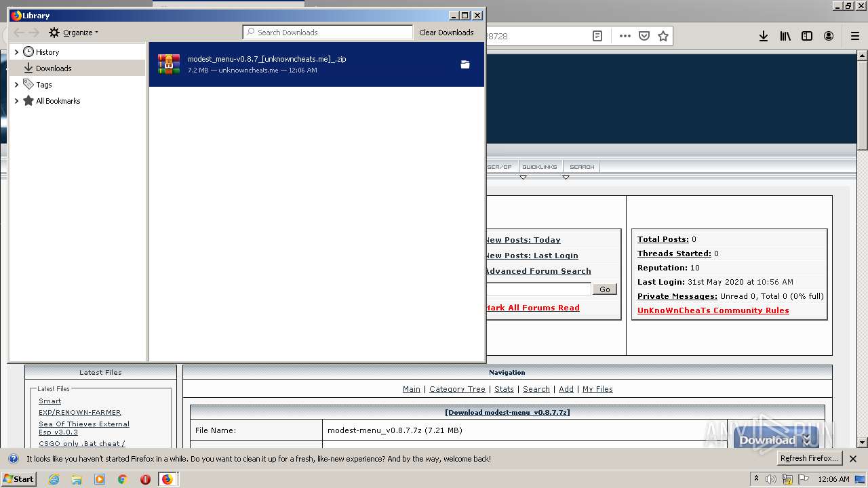The image size is (868, 488).
Task: Click the Organize gear icon
Action: coord(54,33)
